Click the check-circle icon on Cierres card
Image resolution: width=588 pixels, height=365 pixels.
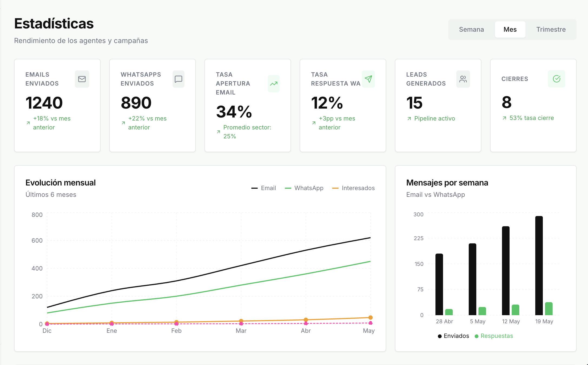tap(557, 79)
